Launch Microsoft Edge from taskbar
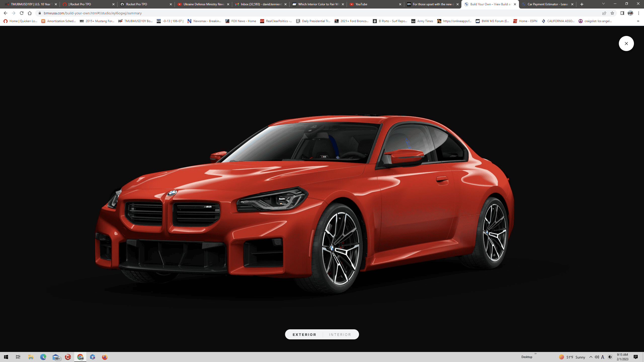The height and width of the screenshot is (362, 644). pos(43,357)
